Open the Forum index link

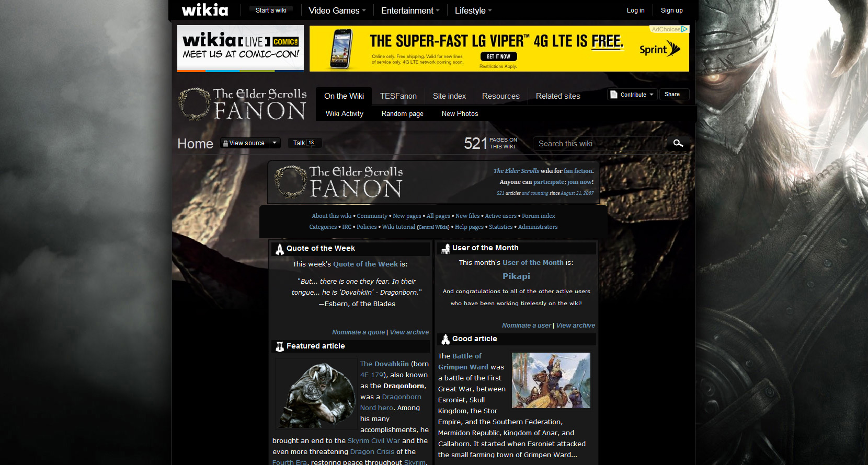tap(539, 216)
